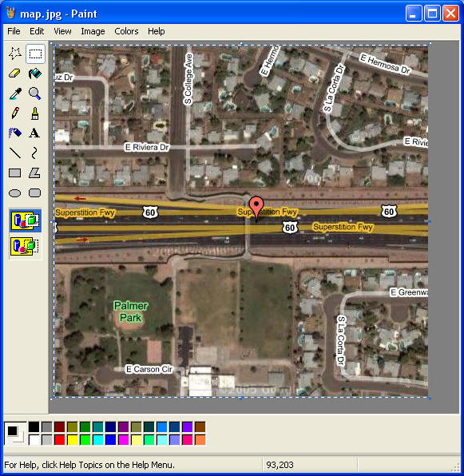The image size is (464, 476).
Task: Pick the brown color swatch
Action: (200, 426)
